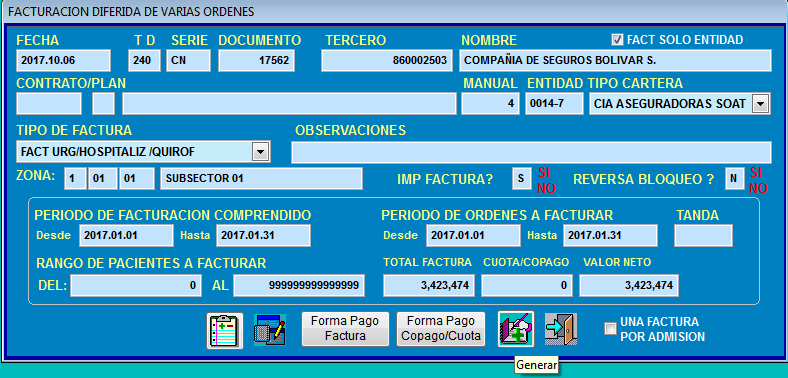
Task: Select the ENTIDAD field 0014-7
Action: tap(554, 104)
